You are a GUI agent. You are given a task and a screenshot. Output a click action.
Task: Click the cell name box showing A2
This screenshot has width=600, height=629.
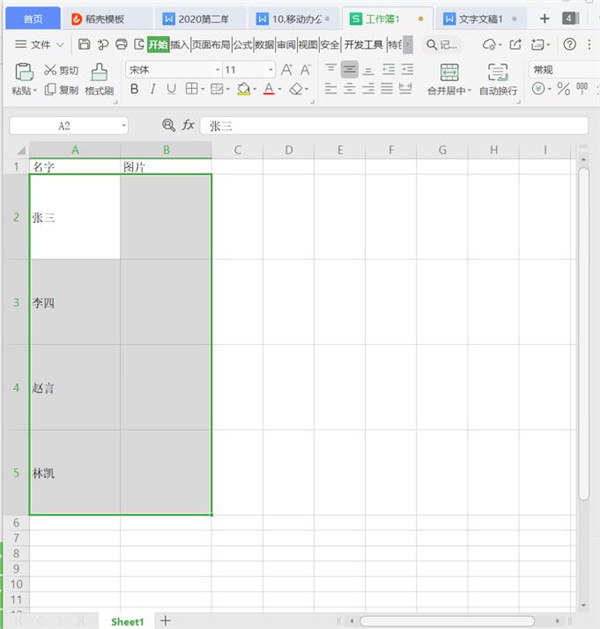click(68, 125)
